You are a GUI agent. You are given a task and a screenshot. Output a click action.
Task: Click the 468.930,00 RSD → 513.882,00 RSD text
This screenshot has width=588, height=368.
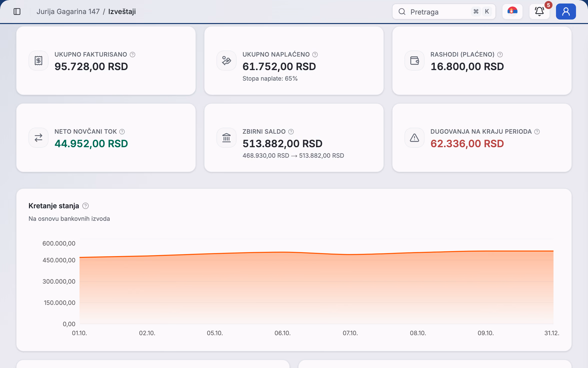[293, 156]
